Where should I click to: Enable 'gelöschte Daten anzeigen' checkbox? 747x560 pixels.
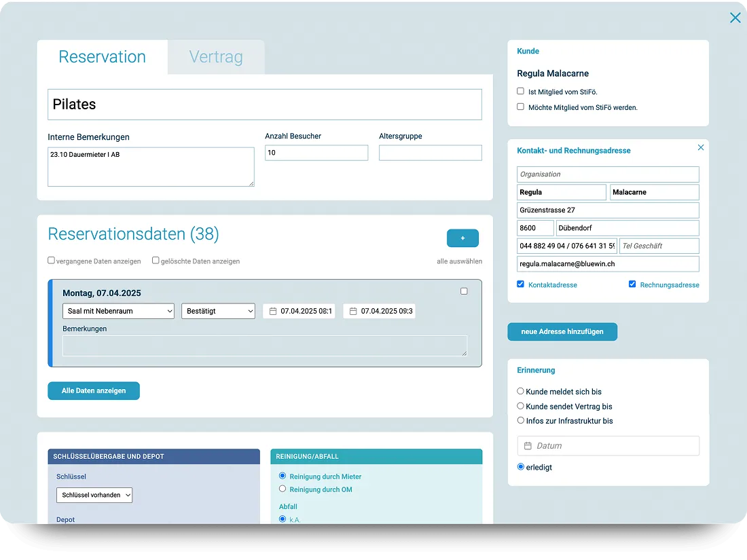click(156, 260)
